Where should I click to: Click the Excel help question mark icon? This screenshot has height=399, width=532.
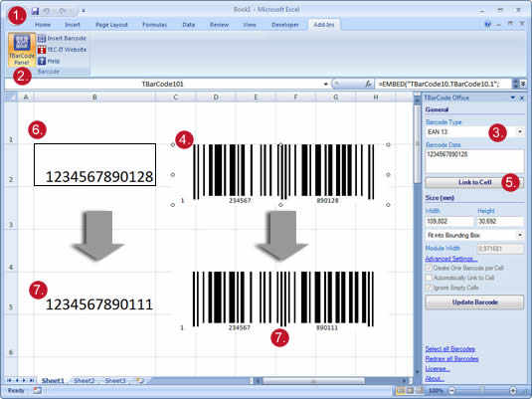(488, 24)
